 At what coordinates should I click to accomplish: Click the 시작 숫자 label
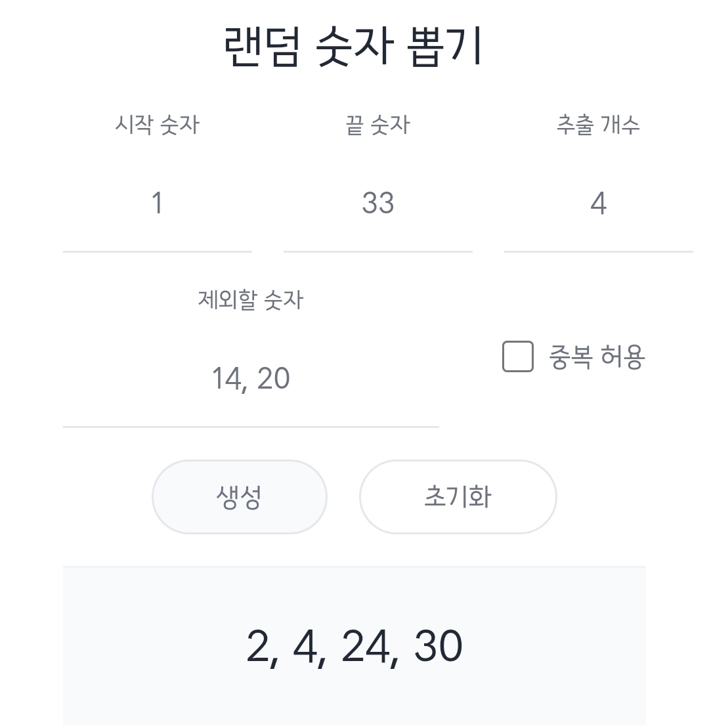pos(157,124)
